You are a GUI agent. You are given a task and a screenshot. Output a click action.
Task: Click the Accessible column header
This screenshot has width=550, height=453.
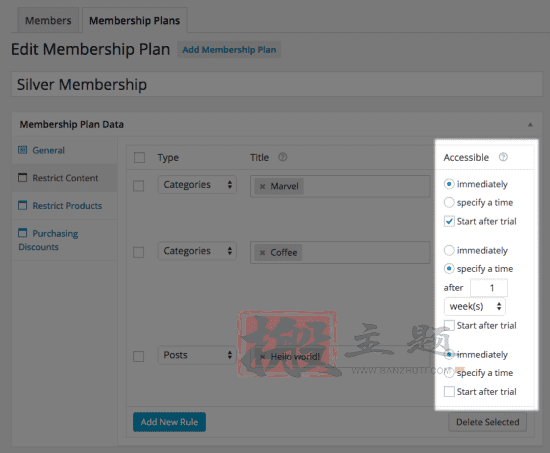point(466,158)
